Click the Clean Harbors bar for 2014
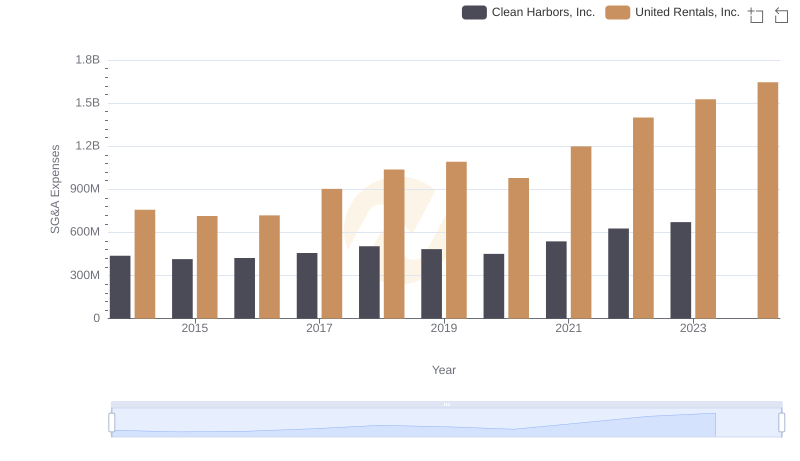The image size is (800, 461). 120,288
